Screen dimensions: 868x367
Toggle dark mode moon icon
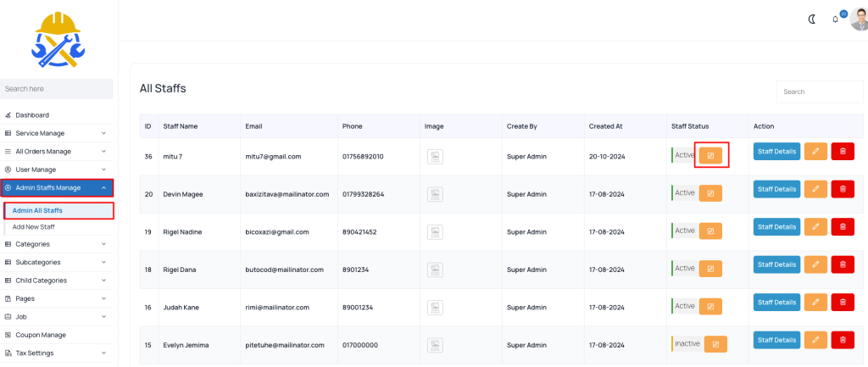(x=812, y=19)
